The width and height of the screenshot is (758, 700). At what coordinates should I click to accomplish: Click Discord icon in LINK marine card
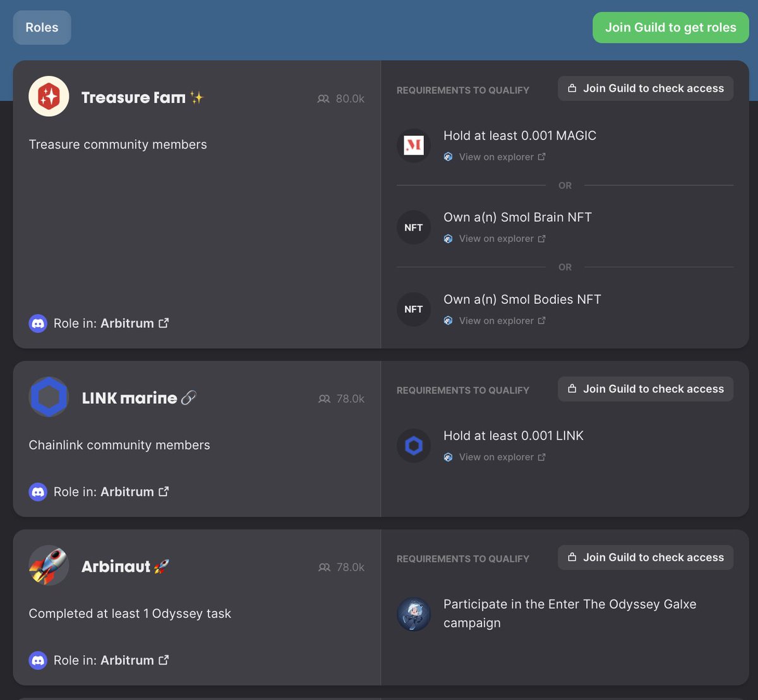coord(38,492)
